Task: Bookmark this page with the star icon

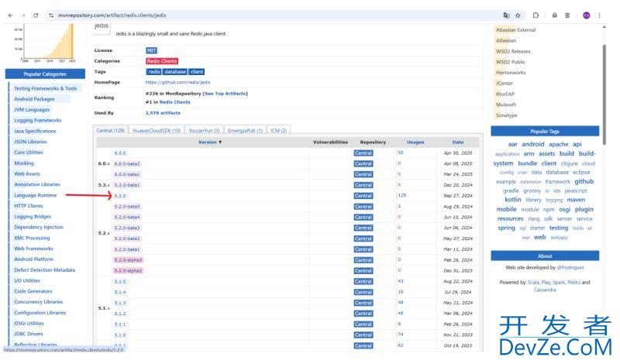Action: (518, 15)
